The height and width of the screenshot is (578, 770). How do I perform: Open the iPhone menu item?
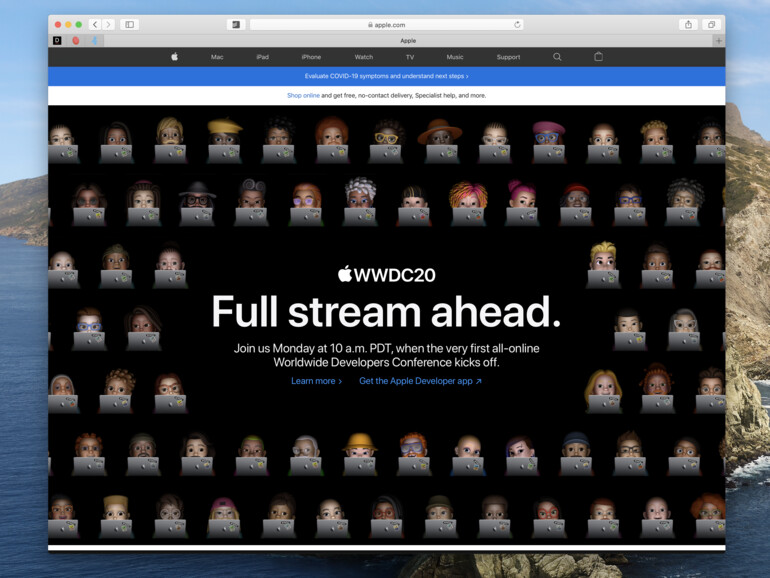(311, 57)
